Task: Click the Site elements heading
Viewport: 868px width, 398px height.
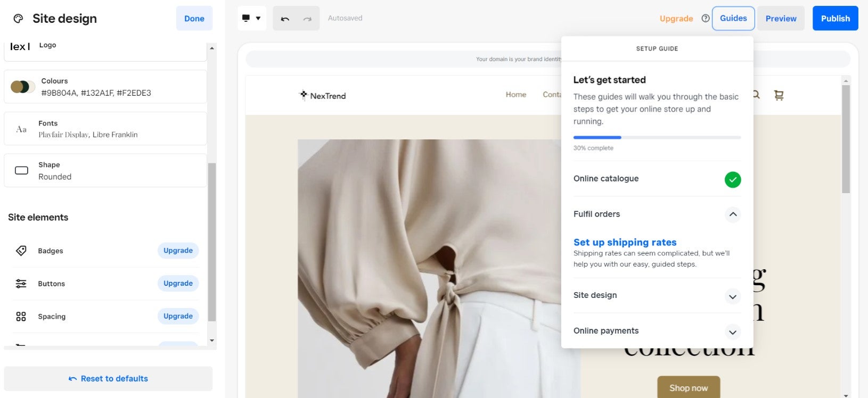Action: coord(38,217)
